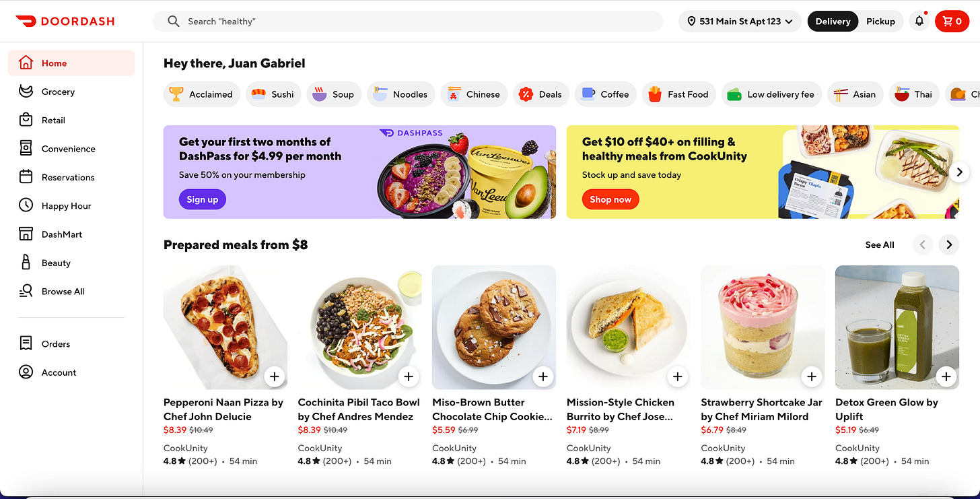This screenshot has width=980, height=499.
Task: Add Pepperoni Naan Pizza with plus icon
Action: 275,376
